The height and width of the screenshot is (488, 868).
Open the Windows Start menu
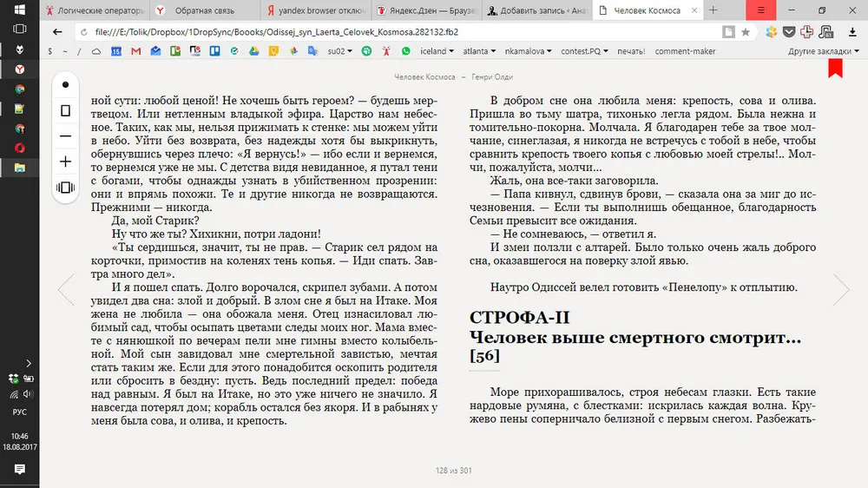point(19,10)
